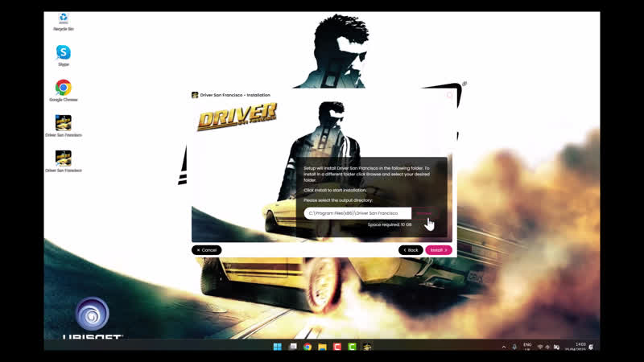
Task: Open Task View on the taskbar
Action: 293,347
